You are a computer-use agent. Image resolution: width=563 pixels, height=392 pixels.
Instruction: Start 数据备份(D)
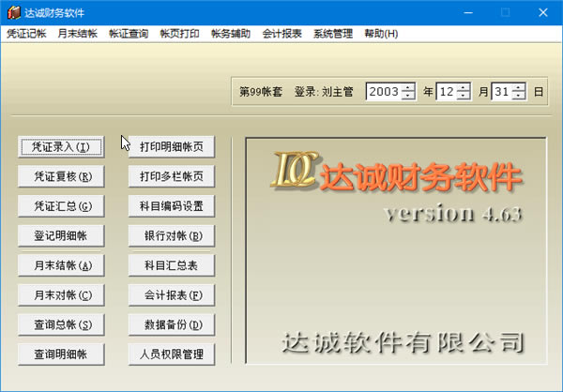[172, 324]
